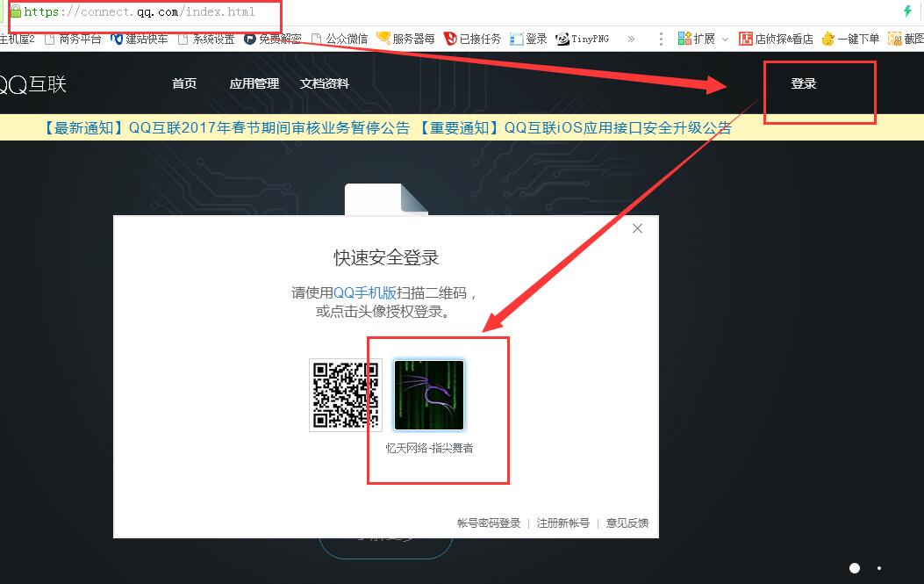Open the 公众微信 bookmark

coord(340,39)
